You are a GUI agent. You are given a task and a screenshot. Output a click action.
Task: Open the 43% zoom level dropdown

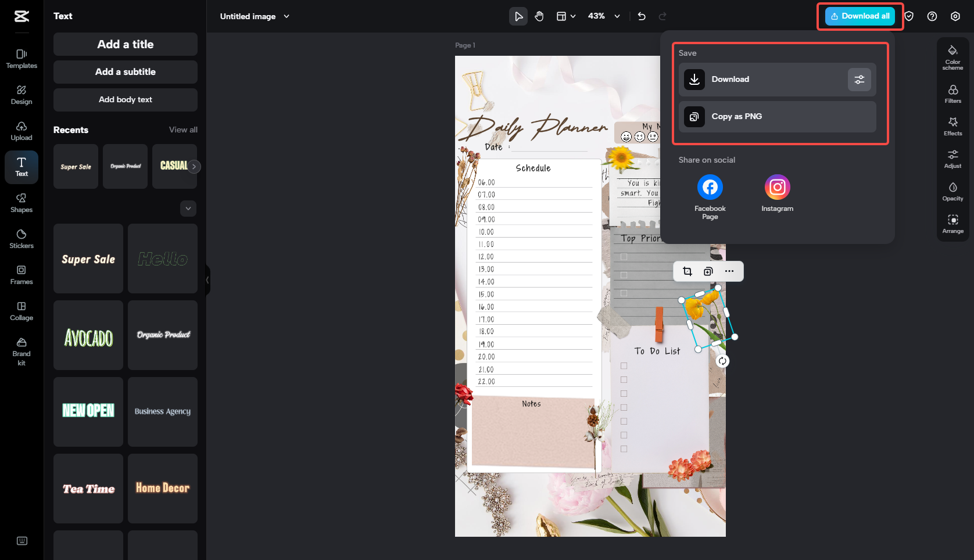tap(617, 16)
